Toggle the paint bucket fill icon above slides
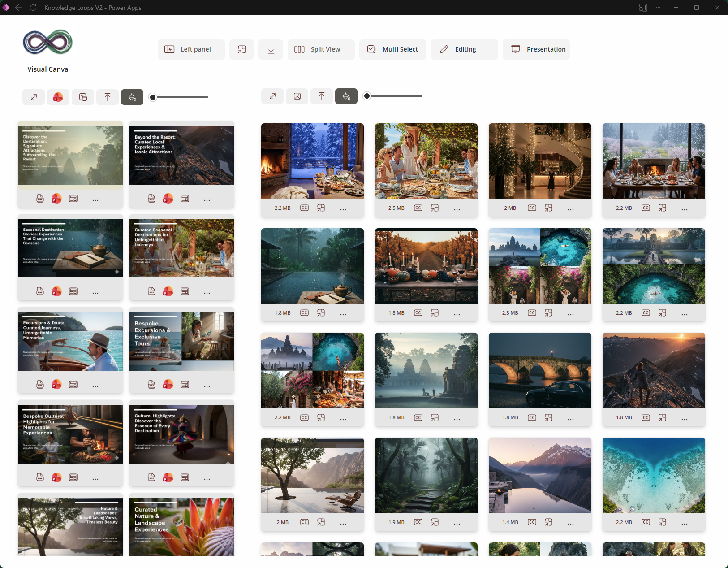The image size is (728, 568). click(x=132, y=97)
